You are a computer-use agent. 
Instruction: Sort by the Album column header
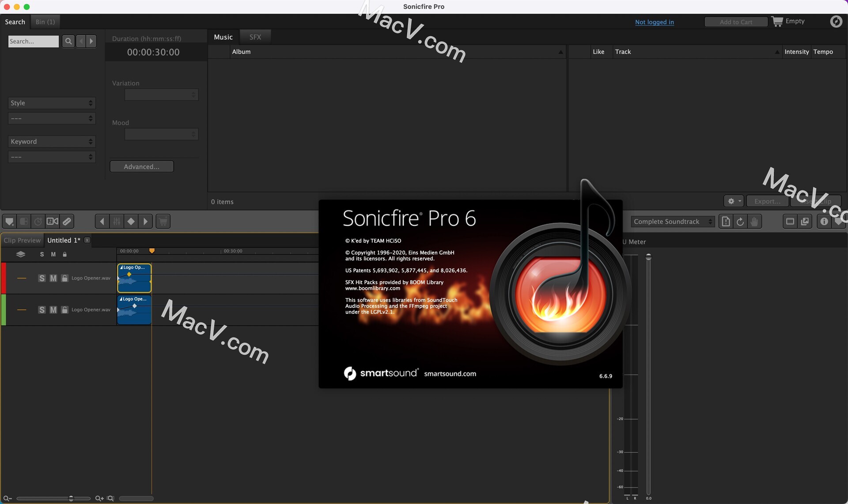(397, 52)
